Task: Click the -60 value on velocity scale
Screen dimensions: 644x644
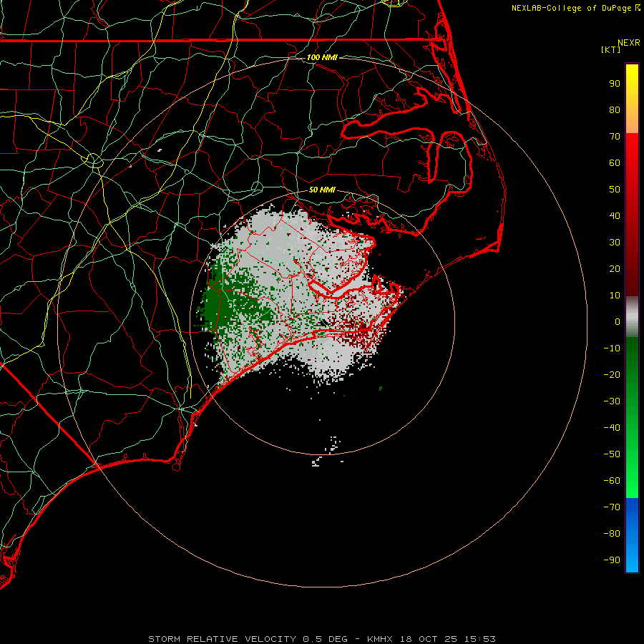Action: pos(612,481)
